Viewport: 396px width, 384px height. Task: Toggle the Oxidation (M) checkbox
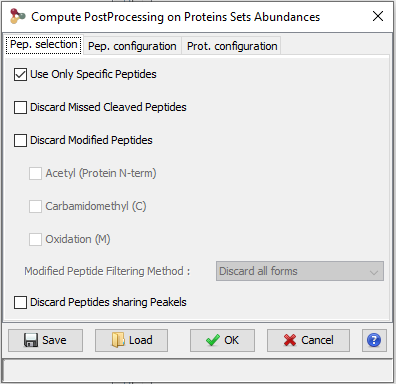35,239
